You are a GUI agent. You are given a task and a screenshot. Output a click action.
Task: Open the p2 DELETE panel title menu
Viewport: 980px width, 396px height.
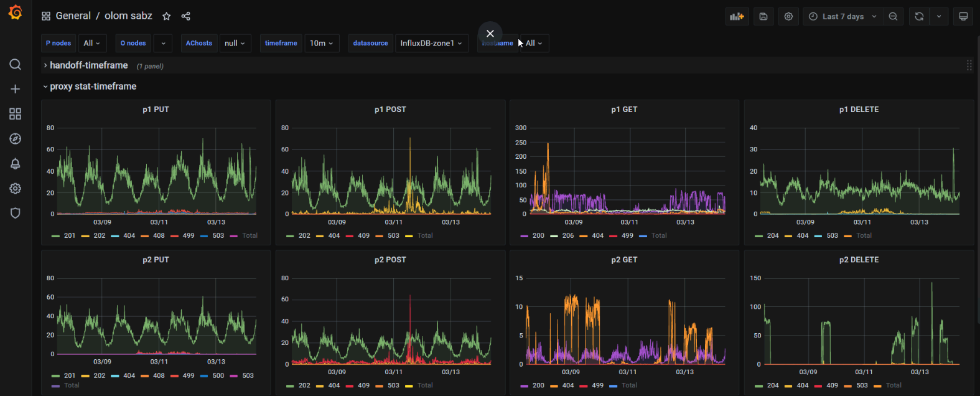coord(859,260)
